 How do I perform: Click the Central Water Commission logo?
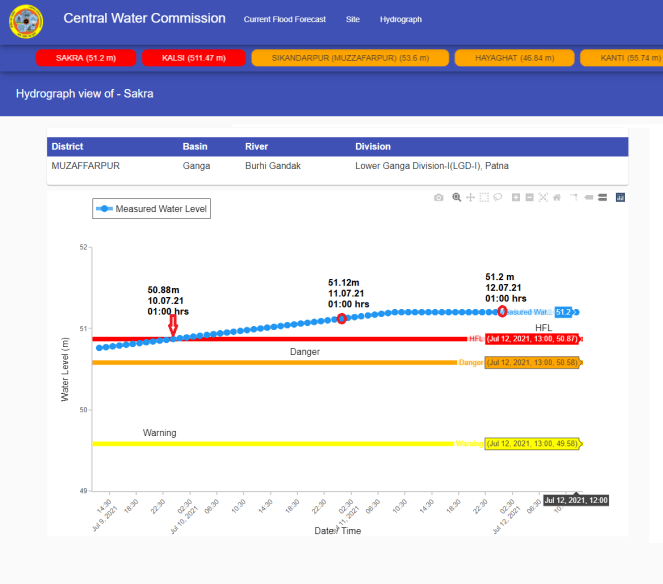23,22
